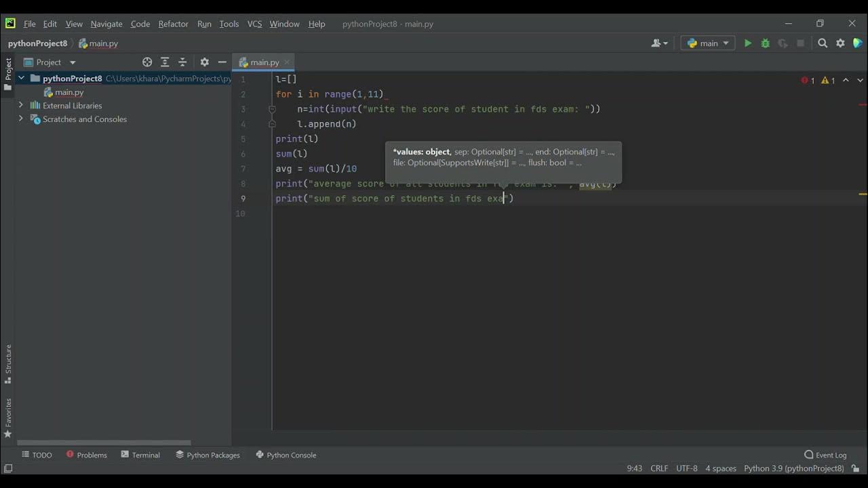Image resolution: width=868 pixels, height=488 pixels.
Task: Go to previous highlighted error arrow
Action: [846, 80]
